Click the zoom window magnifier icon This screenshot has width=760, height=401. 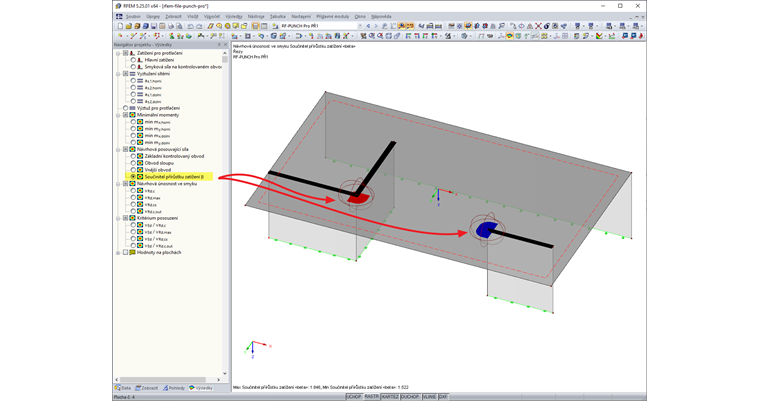(372, 36)
